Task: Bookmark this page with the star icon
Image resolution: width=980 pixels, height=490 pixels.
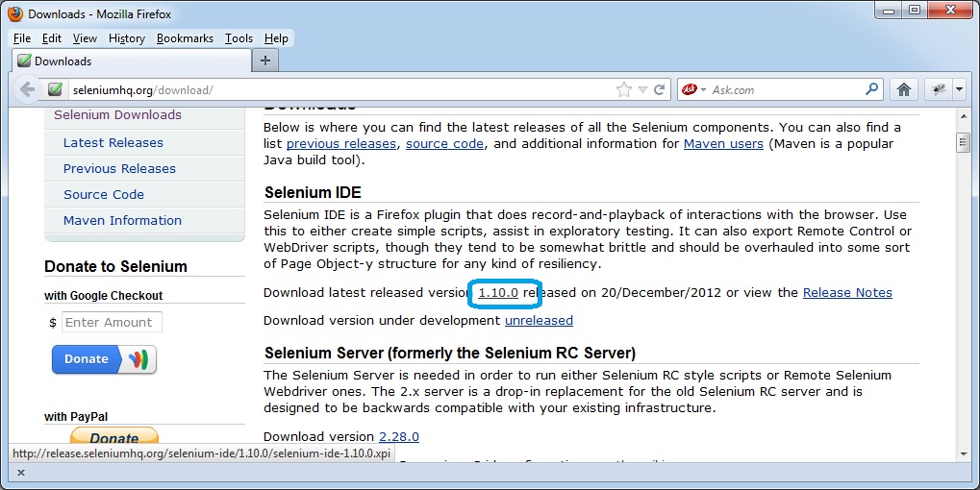Action: [x=624, y=90]
